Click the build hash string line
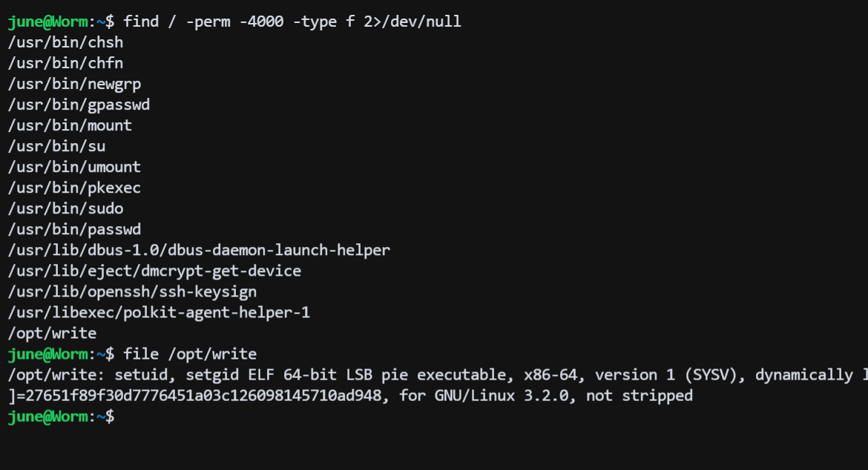The height and width of the screenshot is (470, 868). (x=349, y=396)
